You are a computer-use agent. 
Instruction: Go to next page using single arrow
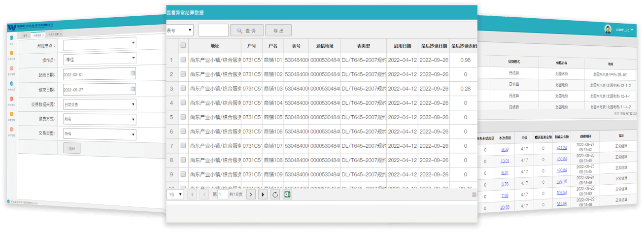tap(251, 195)
